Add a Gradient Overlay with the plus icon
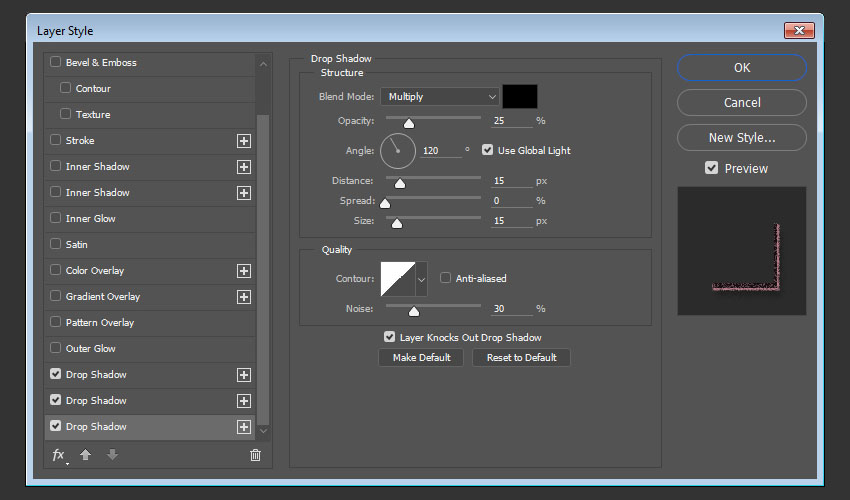The width and height of the screenshot is (850, 500). (243, 297)
